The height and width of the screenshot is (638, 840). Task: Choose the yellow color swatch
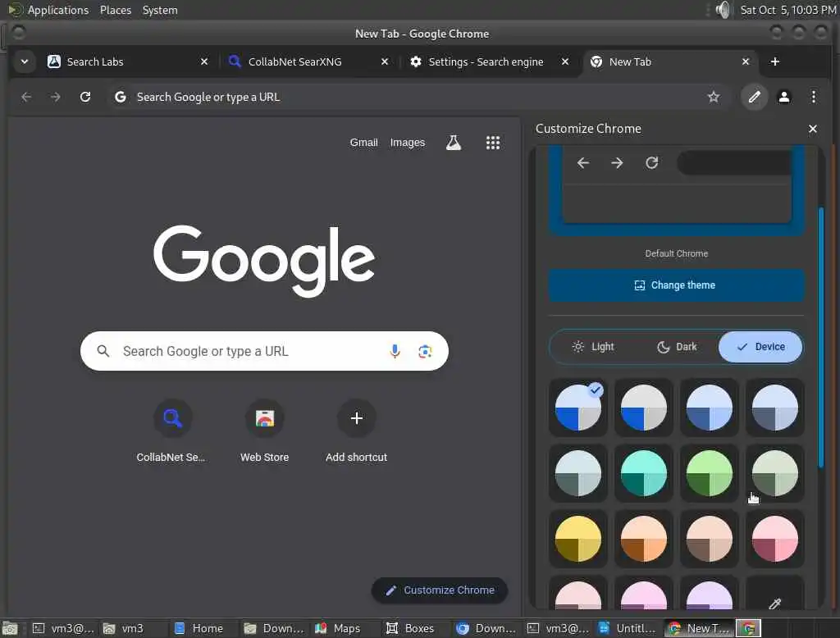coord(578,539)
